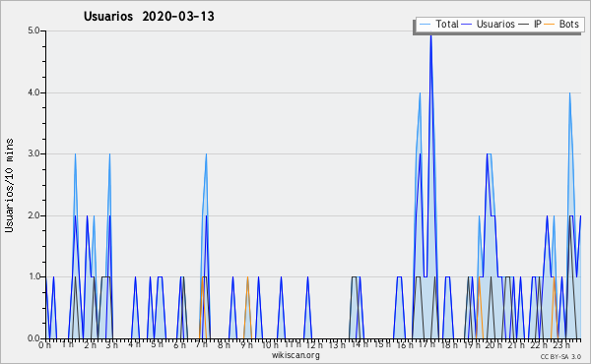
Task: Click the '12 h' x-axis label
Action: [x=315, y=345]
